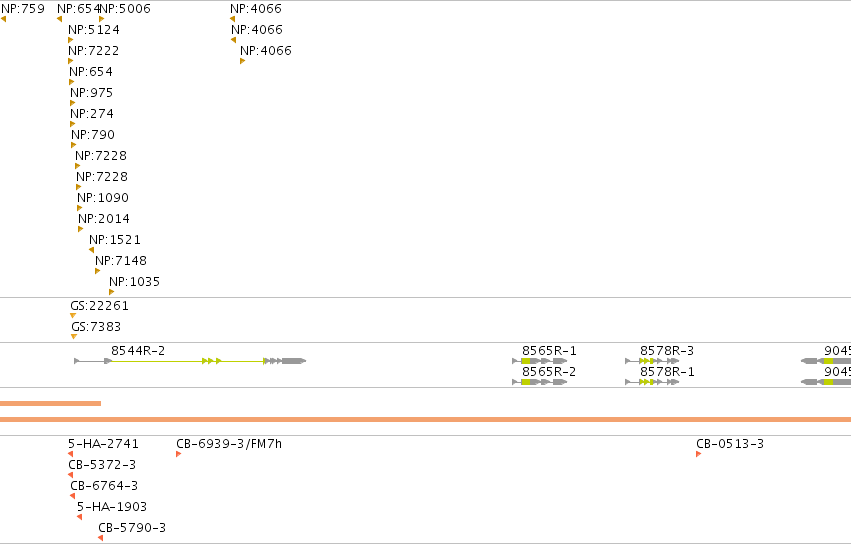Select the NP:1090 label

pos(103,198)
